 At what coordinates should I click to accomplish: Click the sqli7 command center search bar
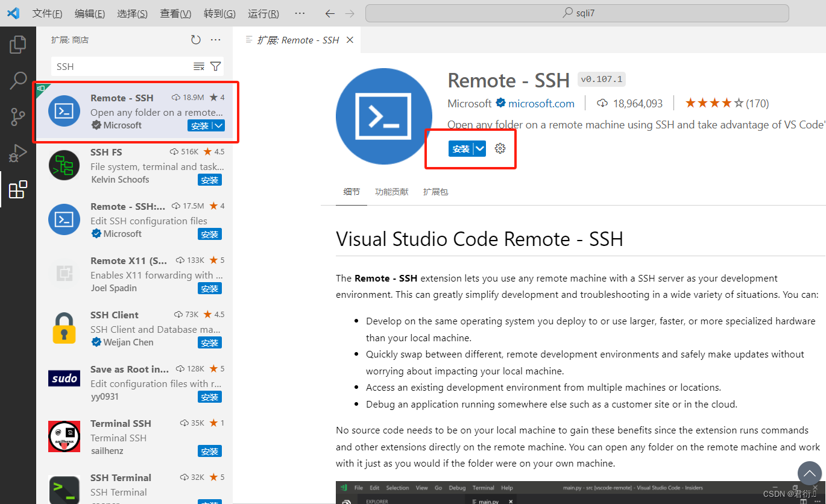(x=577, y=13)
